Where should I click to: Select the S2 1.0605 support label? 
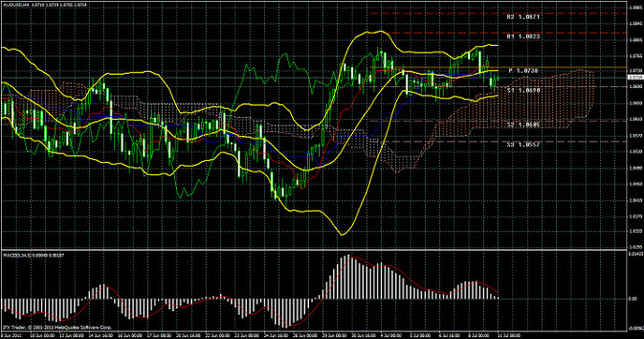coord(523,125)
